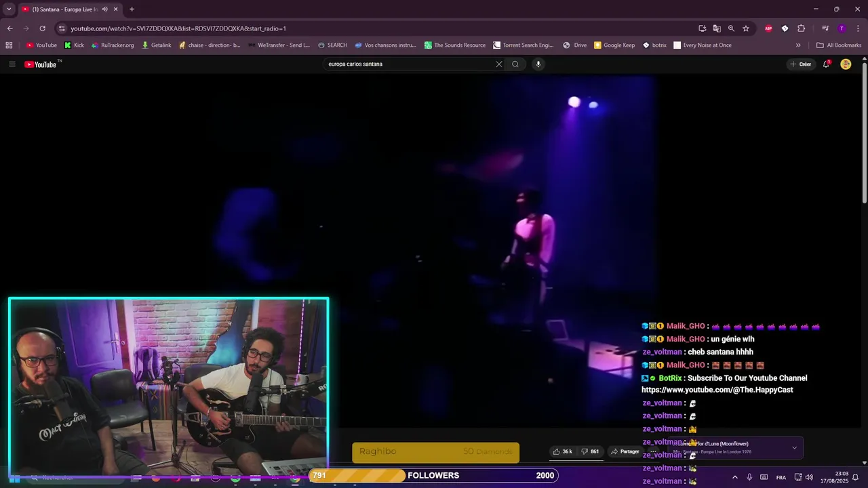Open the WeTransfer bookmark
Screen dimensions: 868x488
[x=279, y=45]
